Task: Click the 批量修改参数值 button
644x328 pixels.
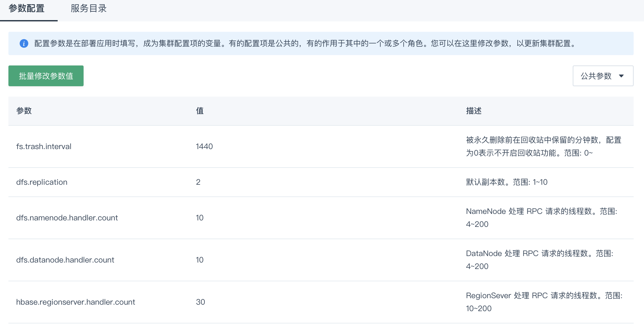Action: click(x=46, y=76)
